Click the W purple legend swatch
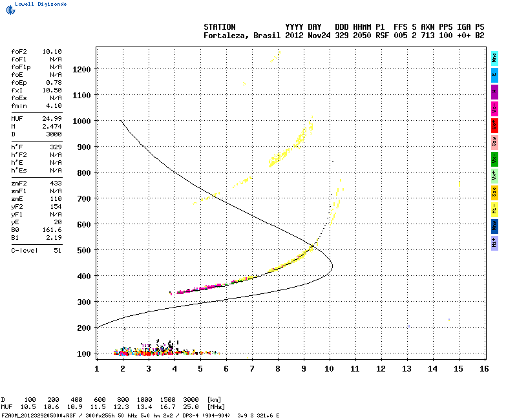 point(494,92)
